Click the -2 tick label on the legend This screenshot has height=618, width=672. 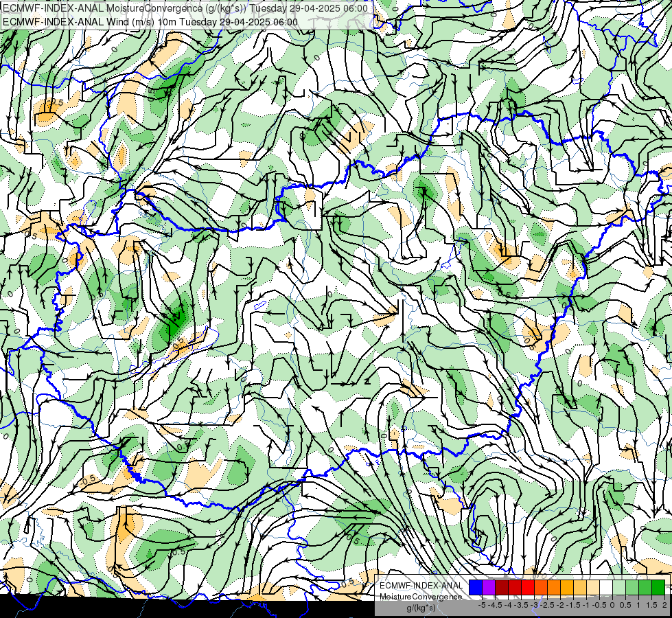tap(560, 605)
